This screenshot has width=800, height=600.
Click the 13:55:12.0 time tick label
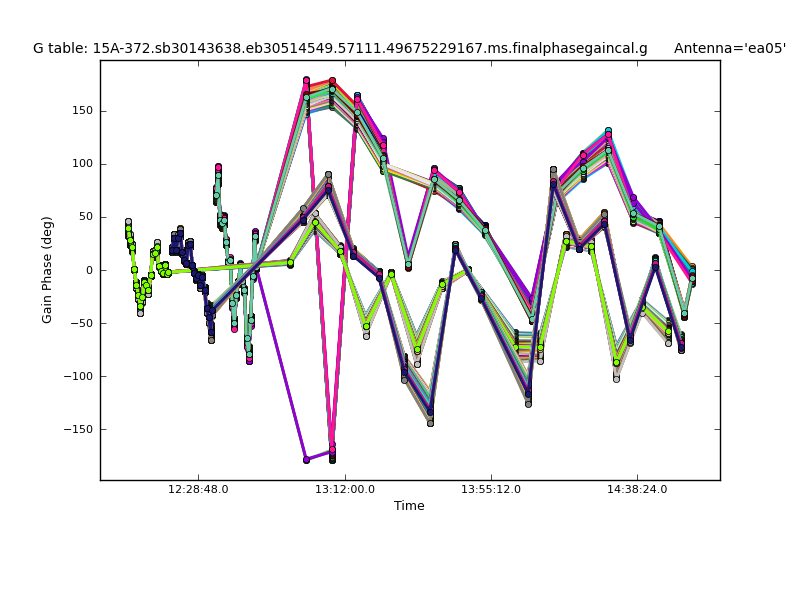pyautogui.click(x=491, y=489)
